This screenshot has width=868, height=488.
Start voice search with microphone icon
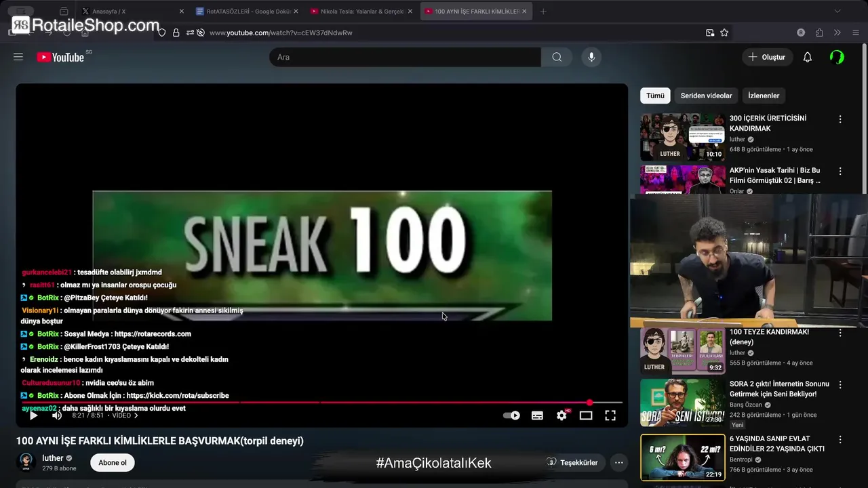[591, 57]
